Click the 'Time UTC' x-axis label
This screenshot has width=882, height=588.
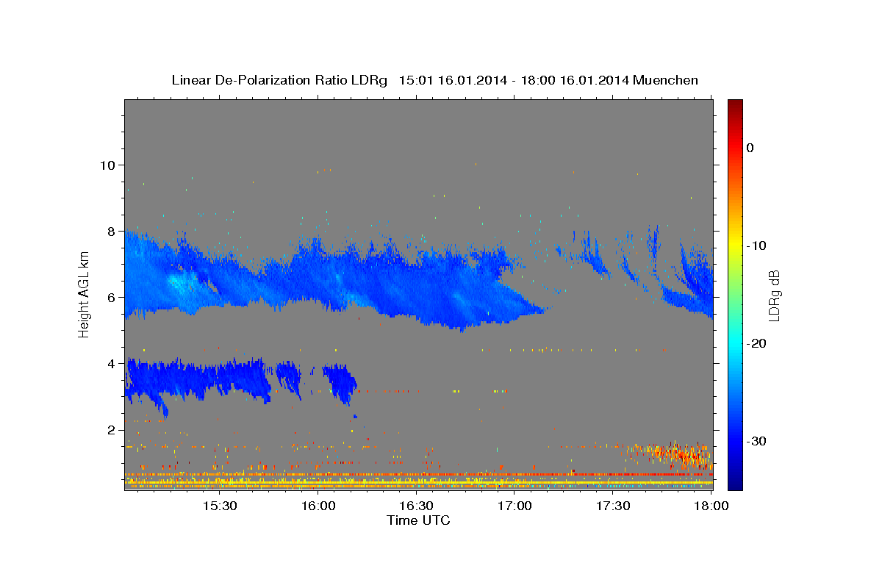pos(419,520)
